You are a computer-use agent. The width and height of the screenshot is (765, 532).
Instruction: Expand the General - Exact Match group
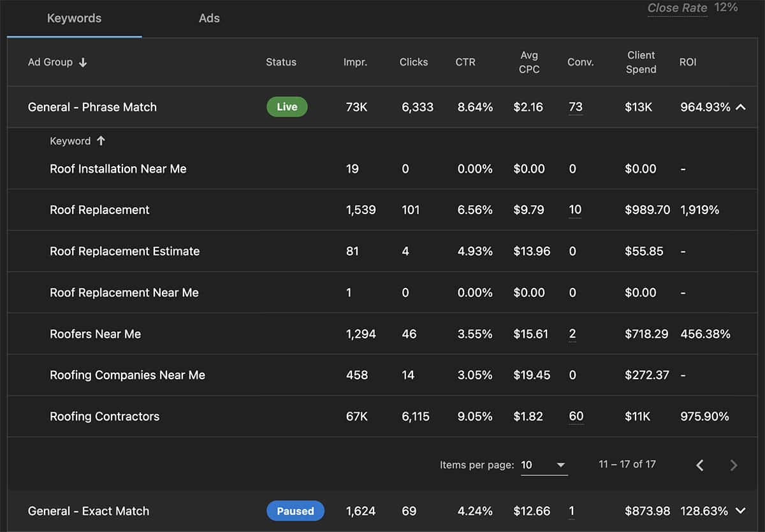740,510
